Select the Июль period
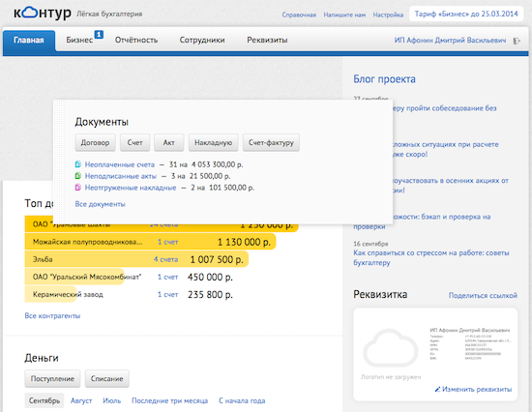Viewport: 532px width, 412px height. click(112, 400)
